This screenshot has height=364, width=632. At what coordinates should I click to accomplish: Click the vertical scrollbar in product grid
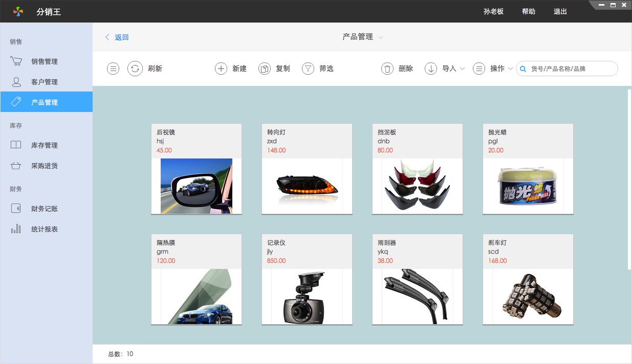(x=629, y=179)
